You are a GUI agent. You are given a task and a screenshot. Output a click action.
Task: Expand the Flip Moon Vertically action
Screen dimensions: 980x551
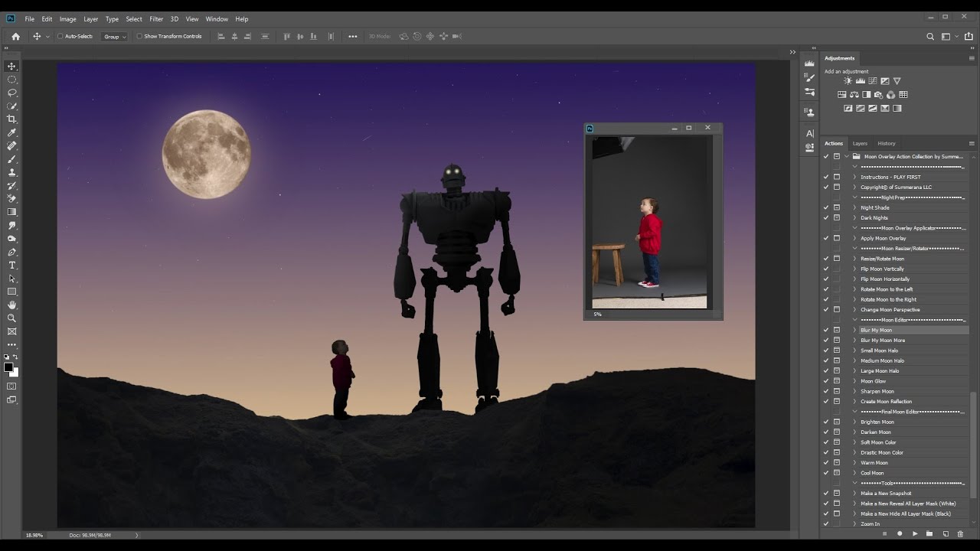[855, 269]
